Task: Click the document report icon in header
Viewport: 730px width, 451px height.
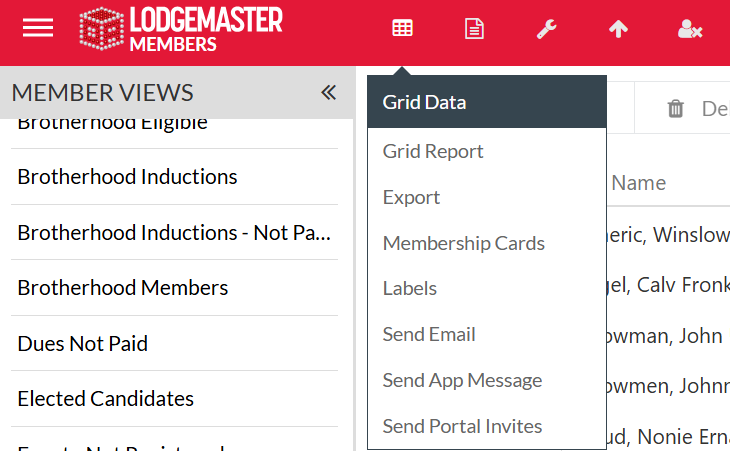Action: 474,29
